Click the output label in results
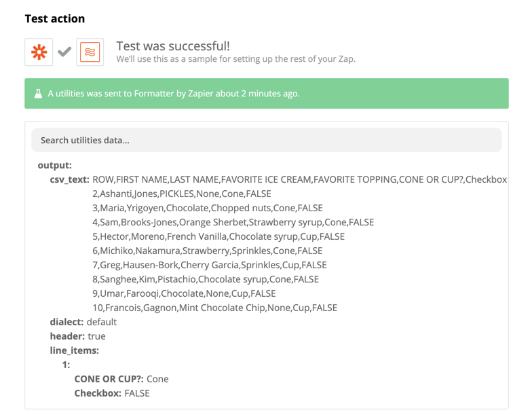 [x=54, y=166]
